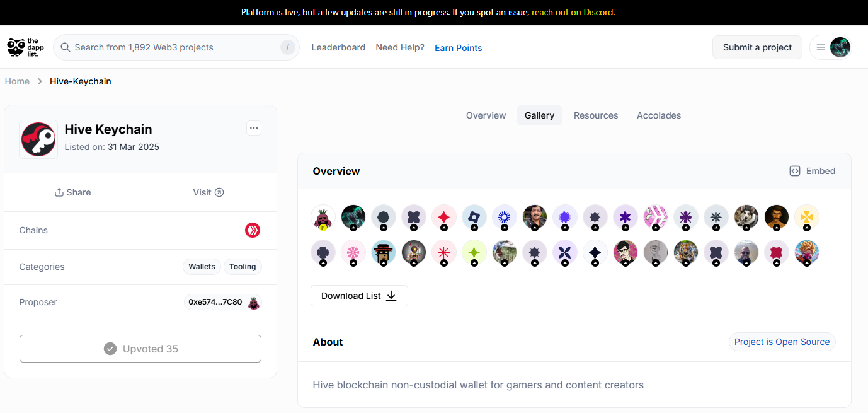This screenshot has width=868, height=413.
Task: Click the search magnifier icon
Action: point(66,47)
